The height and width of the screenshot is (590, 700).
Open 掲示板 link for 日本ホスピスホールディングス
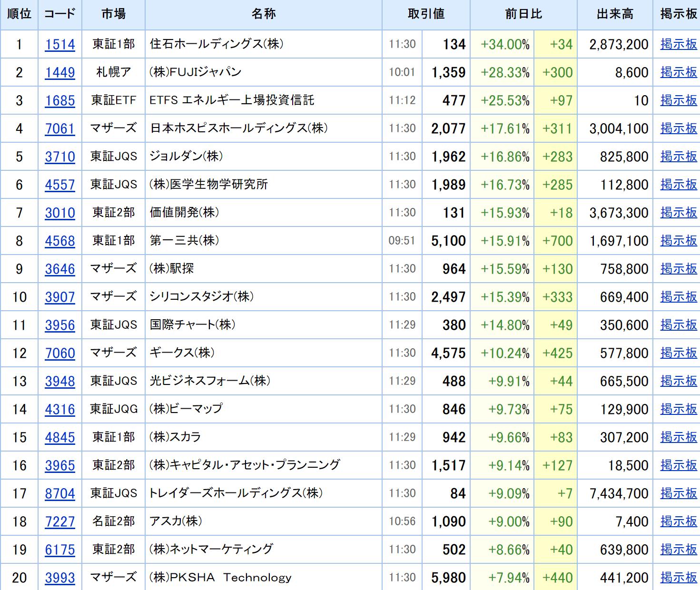click(x=679, y=128)
